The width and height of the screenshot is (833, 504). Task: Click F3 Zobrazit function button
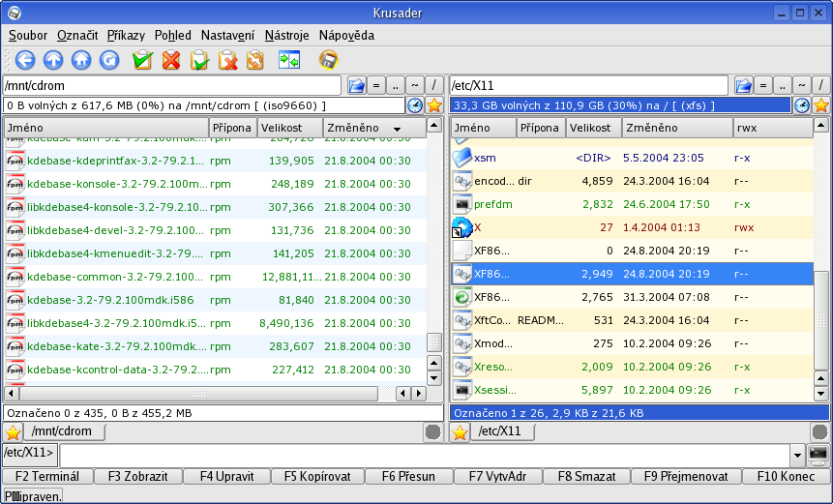[137, 476]
